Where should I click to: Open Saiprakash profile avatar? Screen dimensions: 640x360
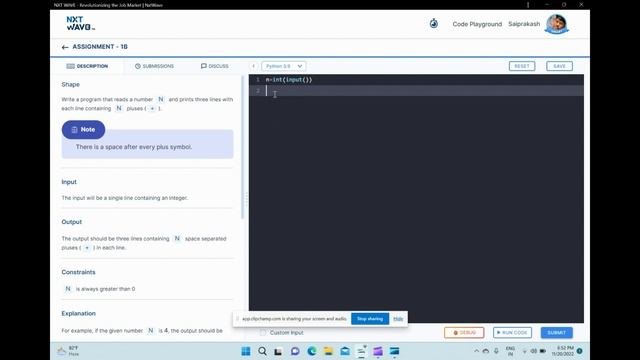(x=556, y=24)
